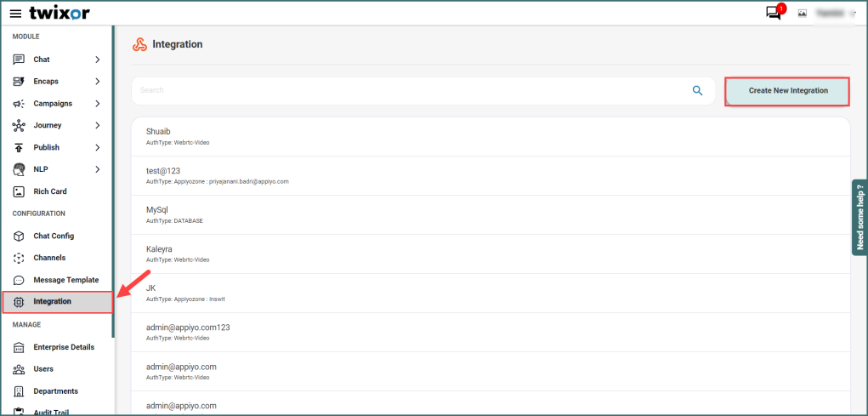The width and height of the screenshot is (868, 416).
Task: Click the Journey nodes icon
Action: [19, 126]
